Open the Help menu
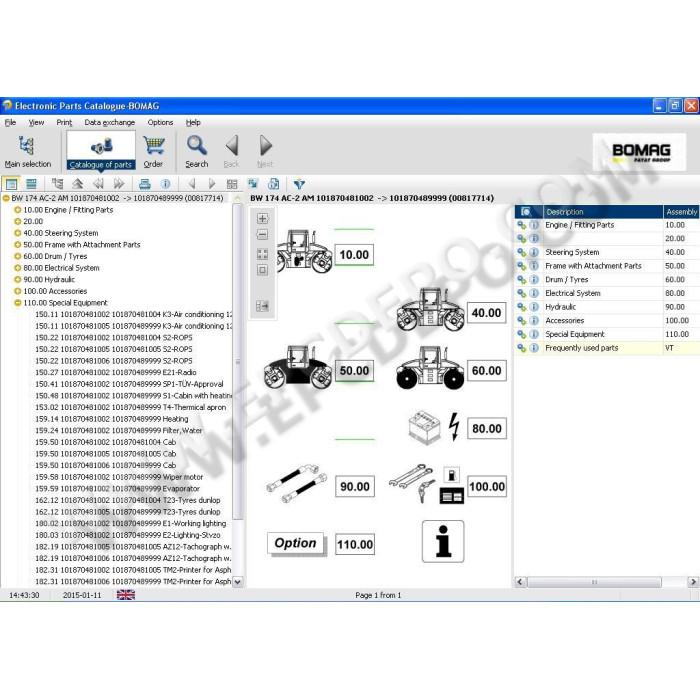This screenshot has width=700, height=700. point(193,122)
